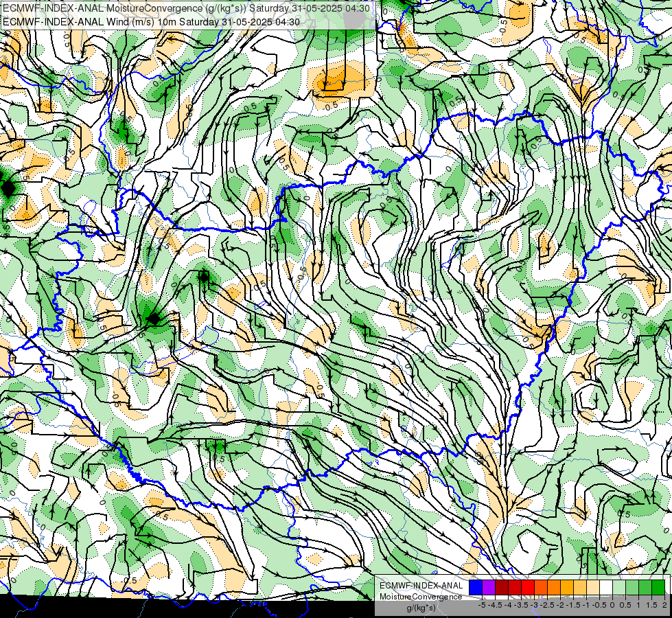Pick the lightest green legend swatch
Viewport: 672px width, 618px height.
(619, 587)
